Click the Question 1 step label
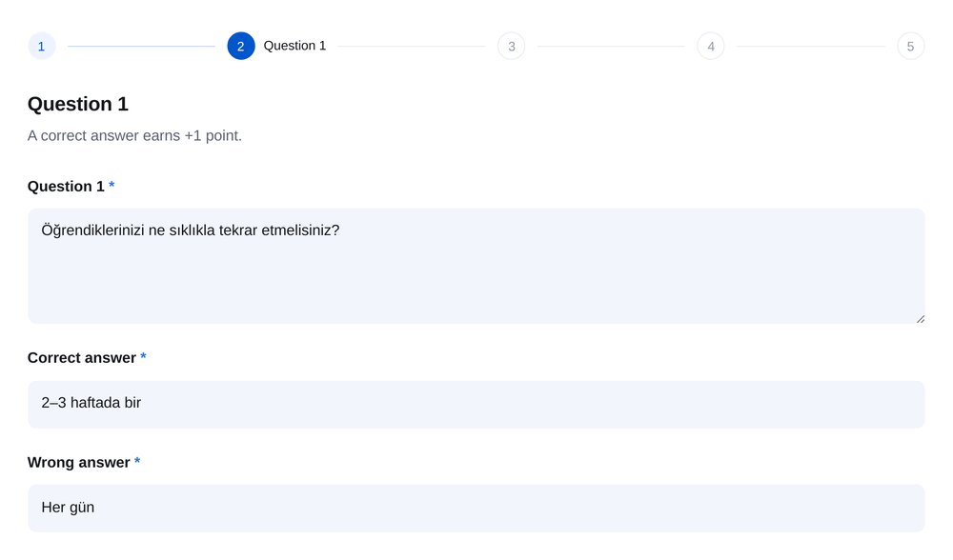 (x=294, y=46)
